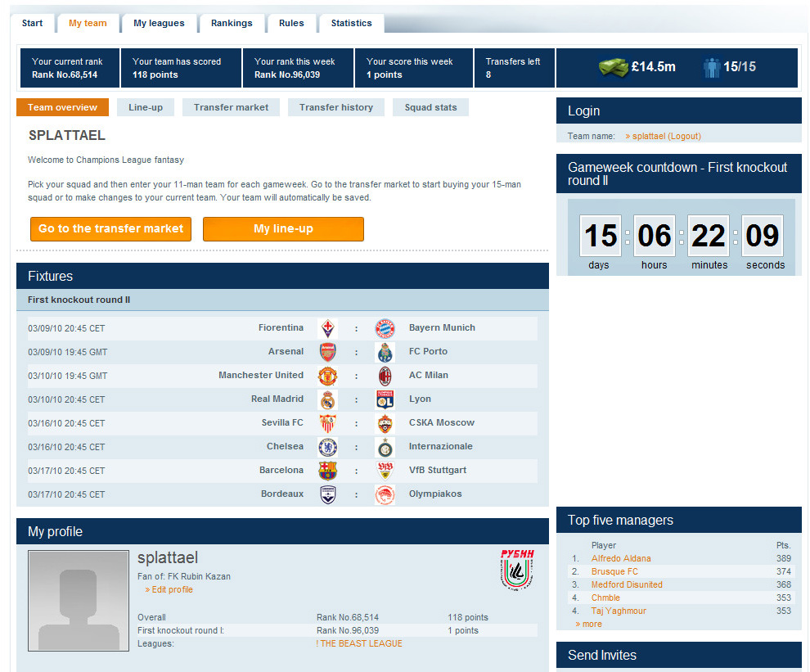The height and width of the screenshot is (672, 810).
Task: Click the Manchester United team name
Action: tap(261, 375)
